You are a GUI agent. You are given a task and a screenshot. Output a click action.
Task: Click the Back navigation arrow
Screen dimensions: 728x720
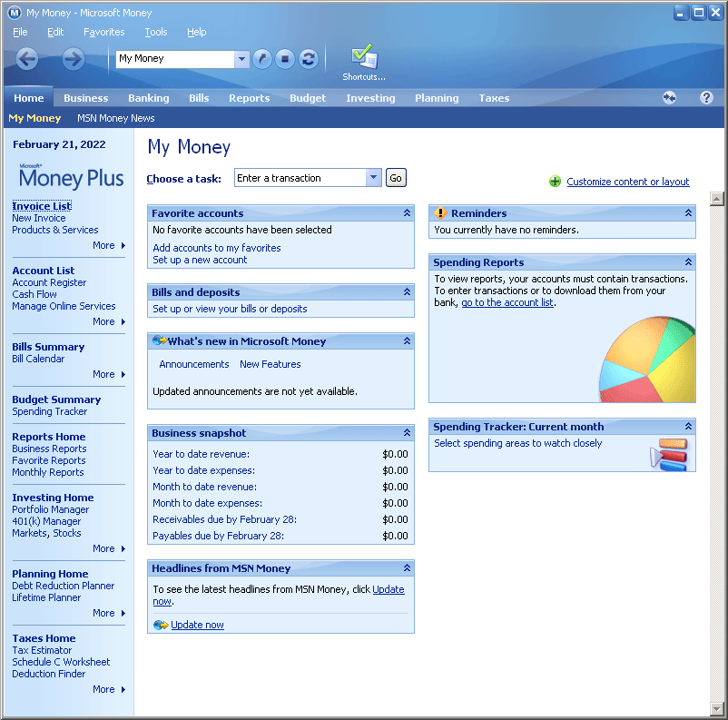coord(27,59)
